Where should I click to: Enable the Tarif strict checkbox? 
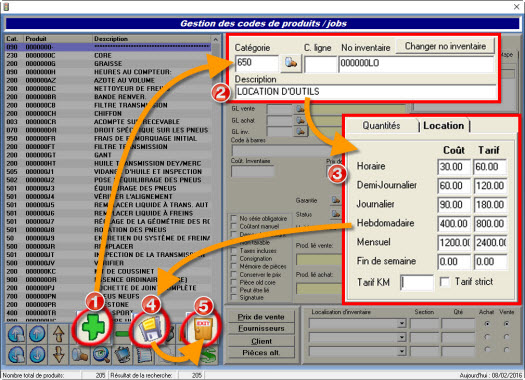pos(445,282)
